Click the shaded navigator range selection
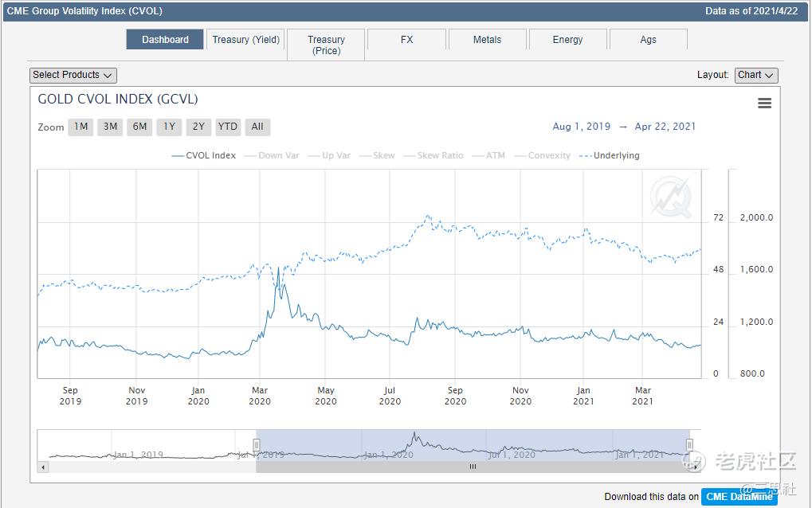812x508 pixels. click(x=473, y=445)
